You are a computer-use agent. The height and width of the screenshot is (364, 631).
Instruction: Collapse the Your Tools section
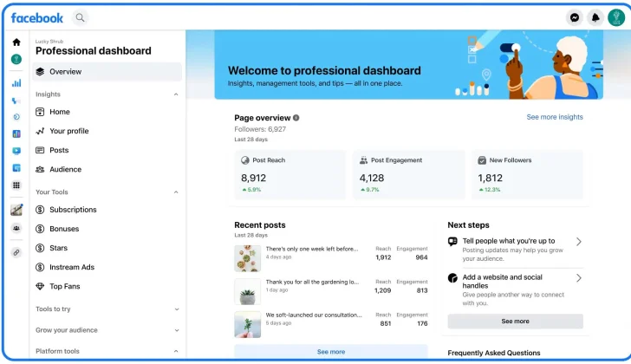[177, 192]
